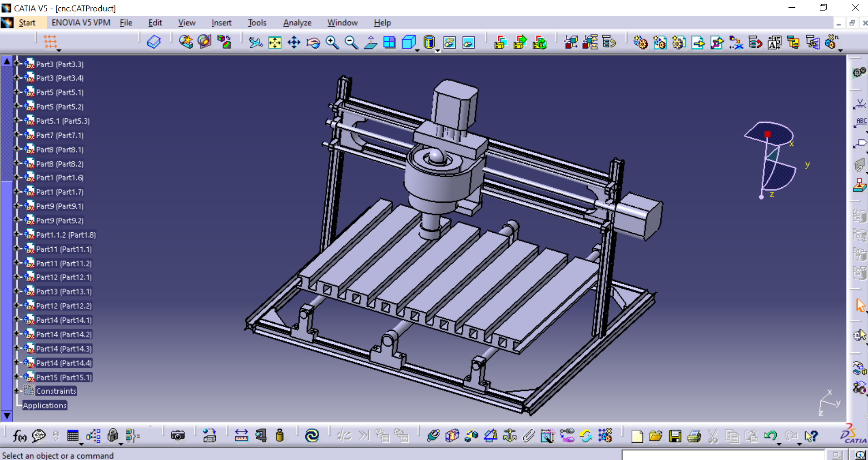This screenshot has height=460, width=868.
Task: Click the Hide/Show icon
Action: tap(449, 43)
